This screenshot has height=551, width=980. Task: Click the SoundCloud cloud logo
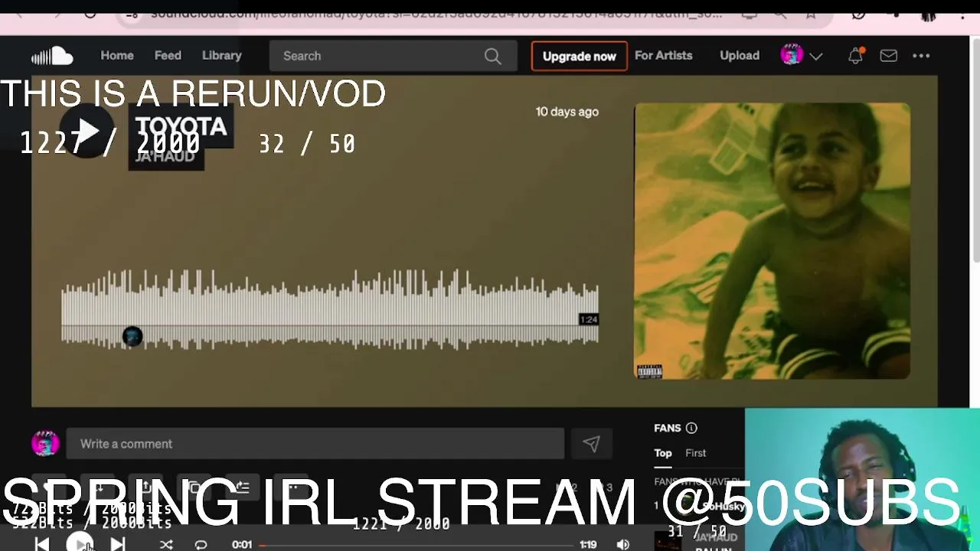point(51,56)
